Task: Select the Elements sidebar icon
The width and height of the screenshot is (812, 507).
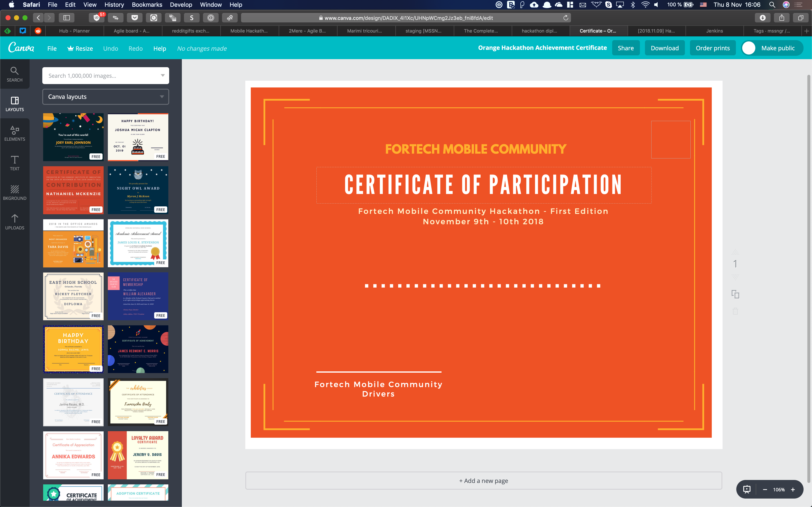Action: tap(14, 133)
